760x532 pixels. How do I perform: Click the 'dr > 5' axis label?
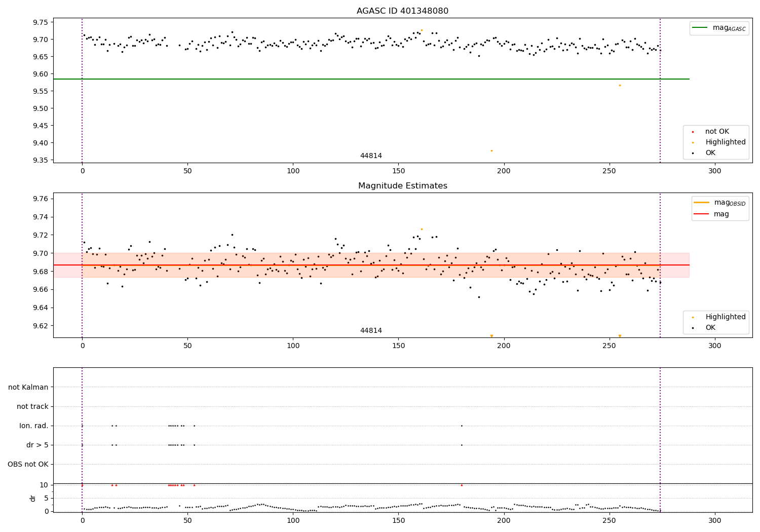37,445
